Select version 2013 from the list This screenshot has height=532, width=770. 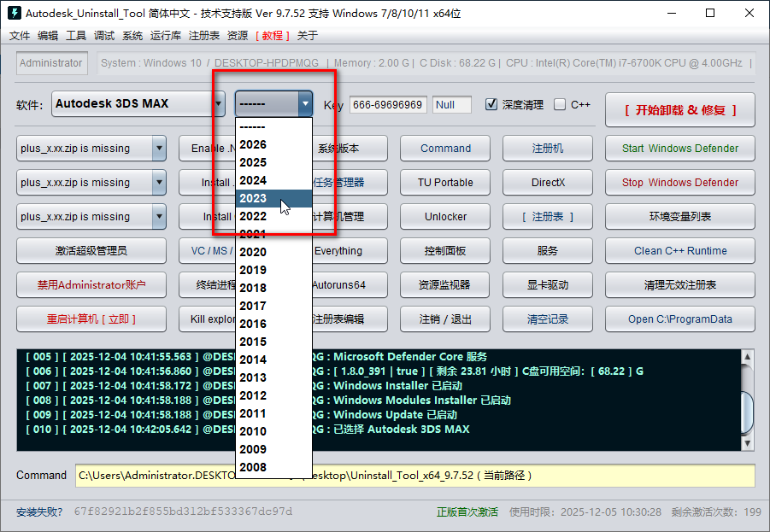273,377
